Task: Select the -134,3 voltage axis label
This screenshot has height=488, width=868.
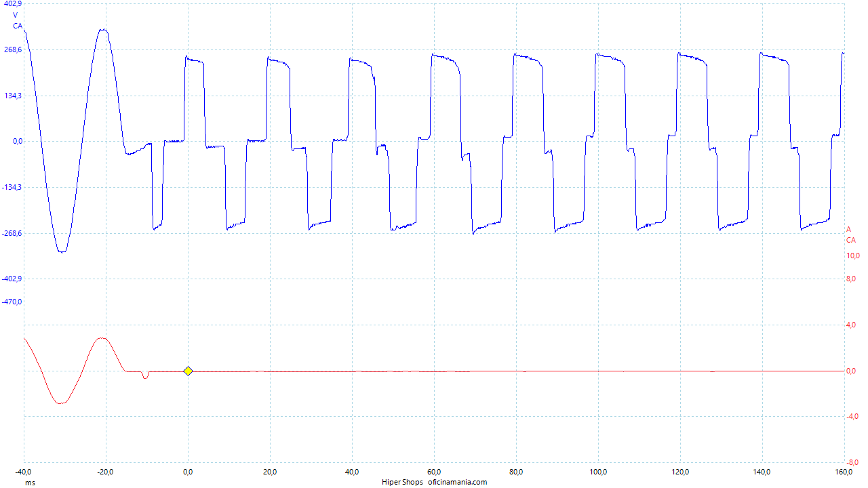Action: [x=12, y=187]
